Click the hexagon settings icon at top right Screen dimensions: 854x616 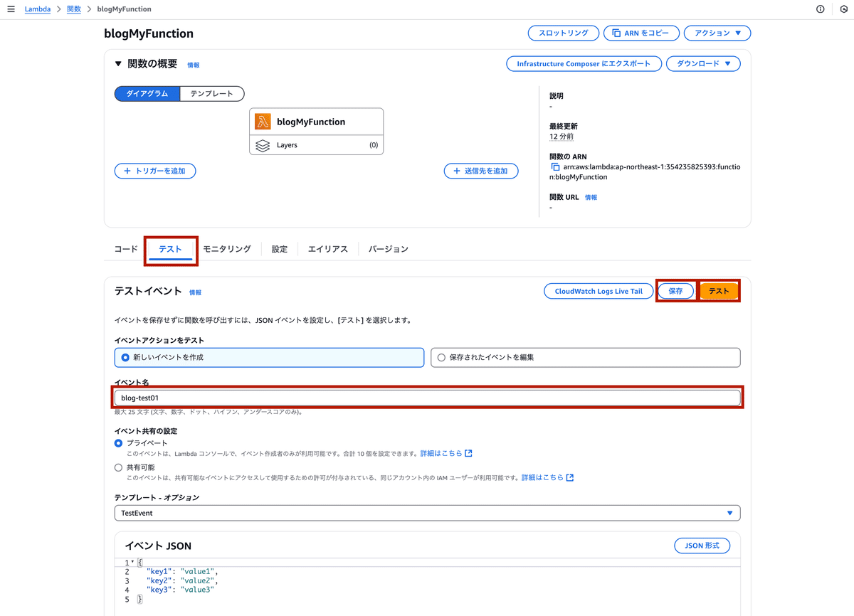coord(843,9)
